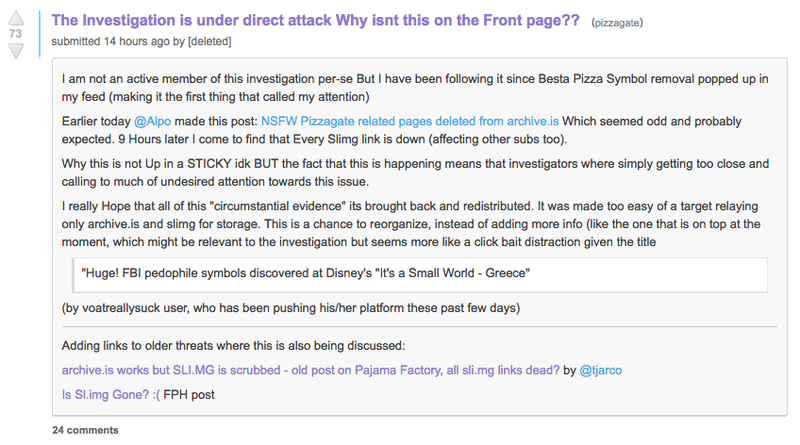Open the post title 'The Investigation is under direct attack'
This screenshot has height=445, width=800.
click(x=315, y=20)
